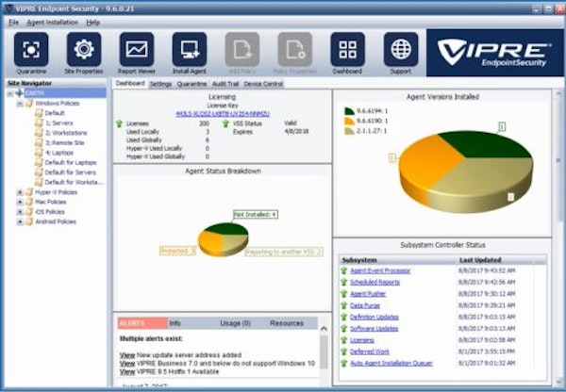
Task: Click the Protected: 3 chart label
Action: (177, 251)
